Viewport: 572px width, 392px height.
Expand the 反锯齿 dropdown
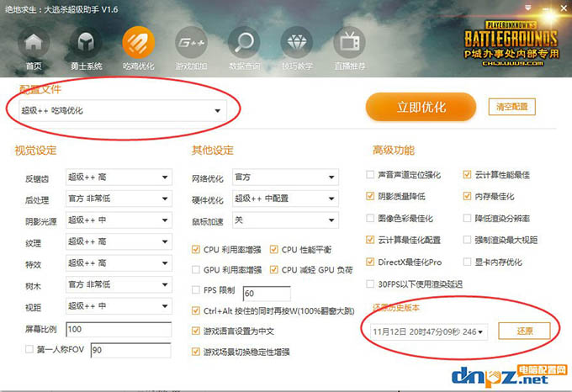pos(119,177)
